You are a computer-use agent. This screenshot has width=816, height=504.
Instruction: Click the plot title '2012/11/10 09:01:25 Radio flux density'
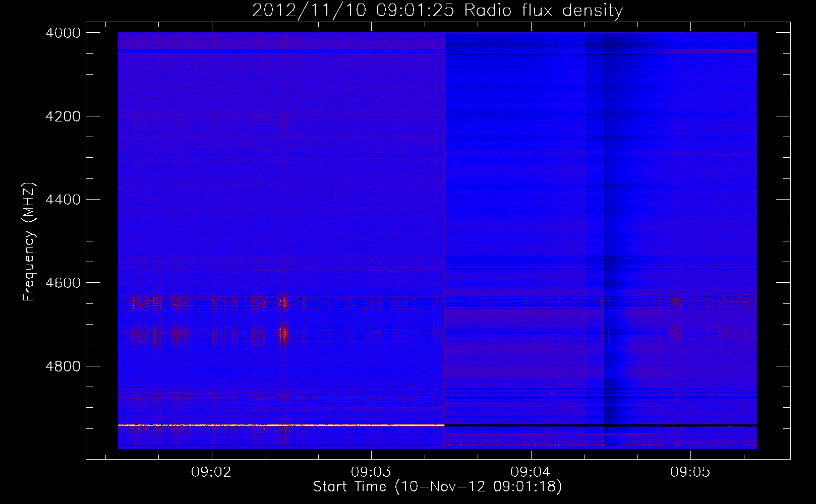pos(437,10)
